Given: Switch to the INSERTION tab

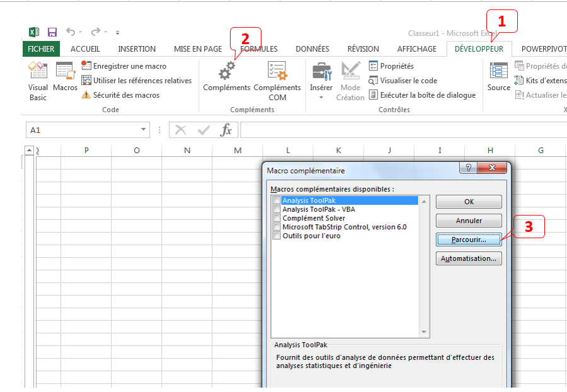Looking at the screenshot, I should click(137, 49).
